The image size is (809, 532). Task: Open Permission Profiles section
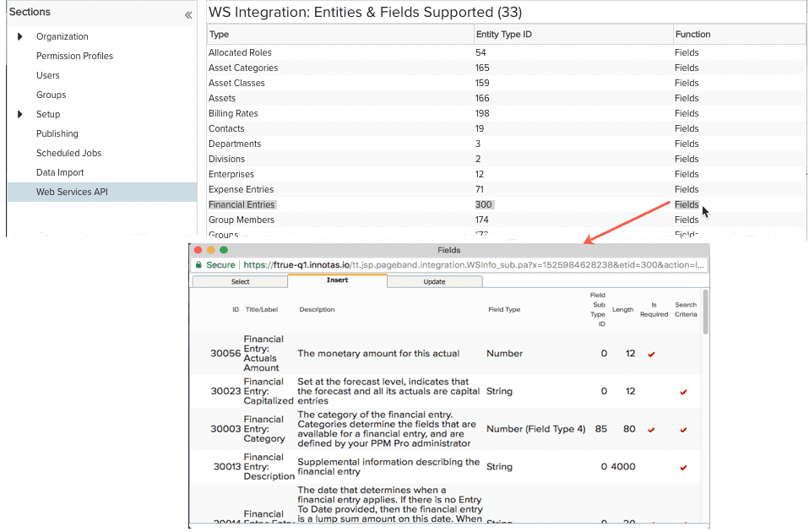74,56
